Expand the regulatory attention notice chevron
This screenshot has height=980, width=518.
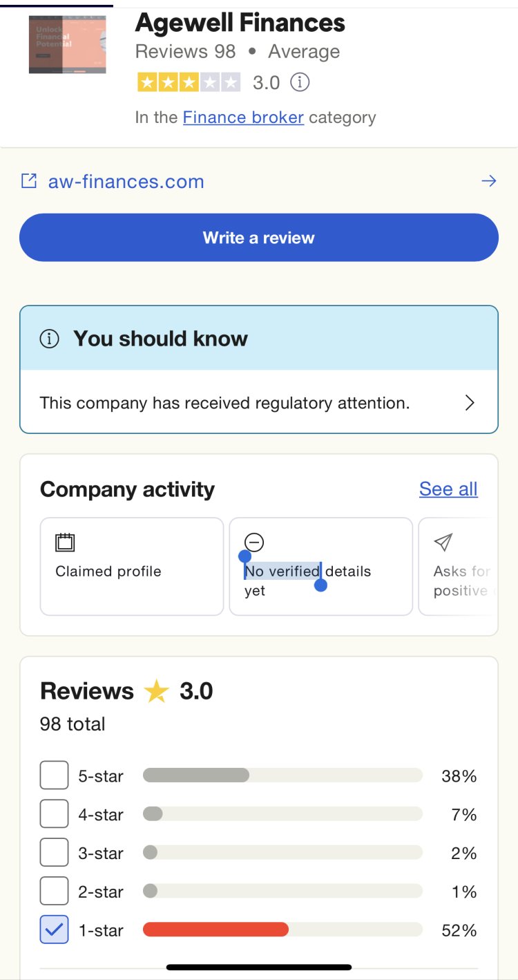coord(470,403)
